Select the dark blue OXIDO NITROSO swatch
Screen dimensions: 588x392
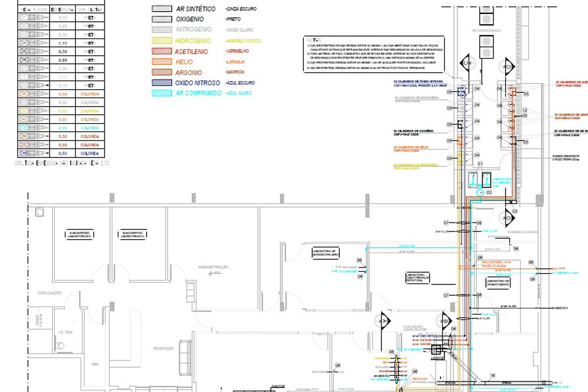161,83
